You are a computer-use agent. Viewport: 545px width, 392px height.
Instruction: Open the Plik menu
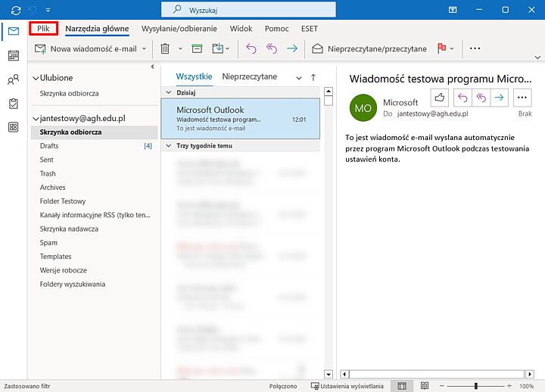tap(43, 29)
